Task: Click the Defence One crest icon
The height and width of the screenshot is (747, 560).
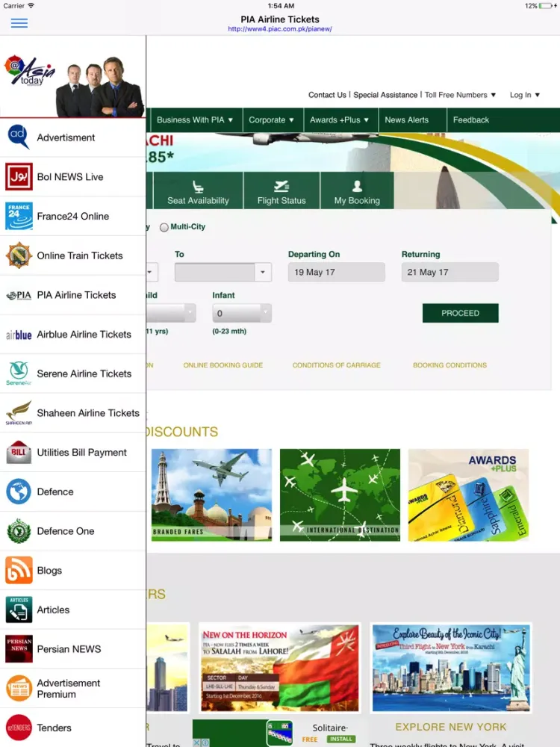Action: 19,531
